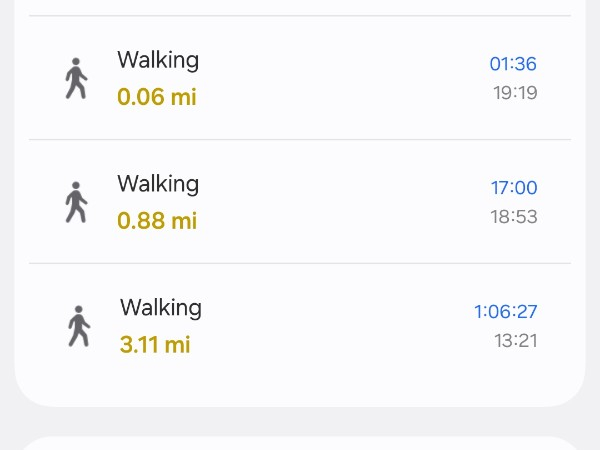Tap the 17:00 duration in blue
The height and width of the screenshot is (450, 600).
[514, 188]
